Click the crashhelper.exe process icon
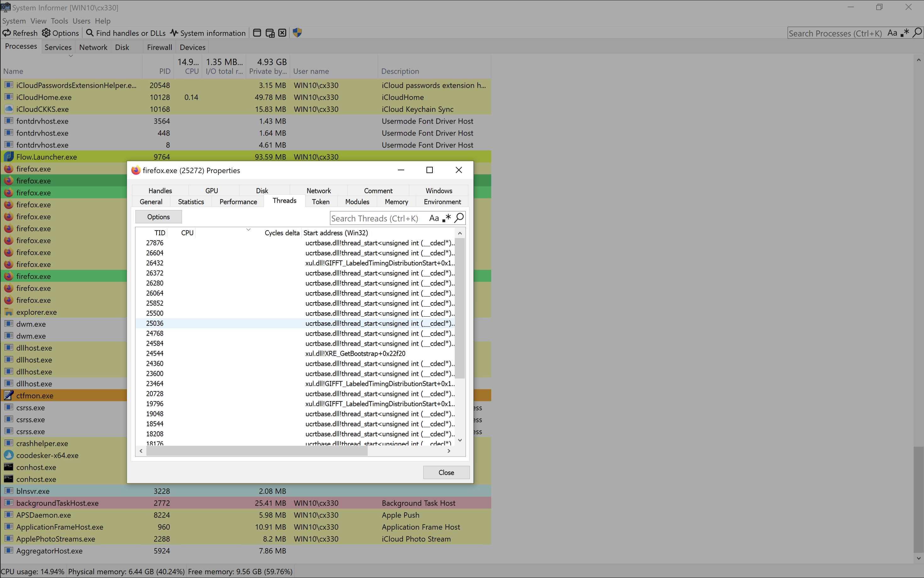The height and width of the screenshot is (578, 924). [x=9, y=443]
